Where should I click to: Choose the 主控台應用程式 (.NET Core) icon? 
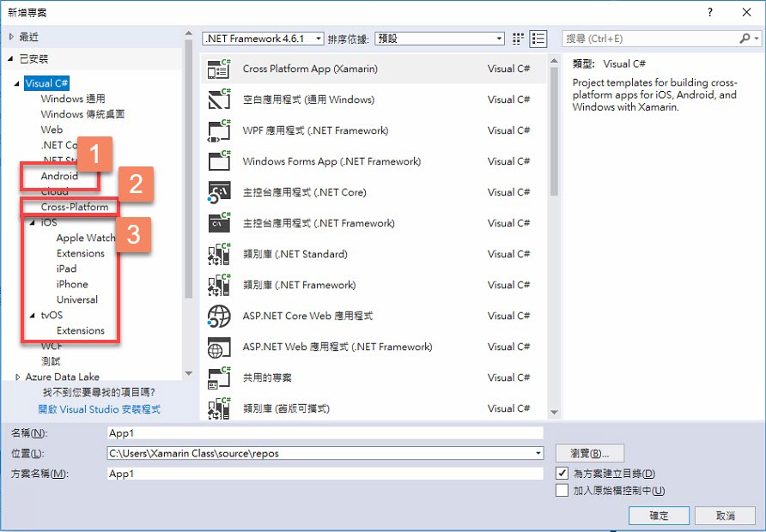(x=219, y=192)
